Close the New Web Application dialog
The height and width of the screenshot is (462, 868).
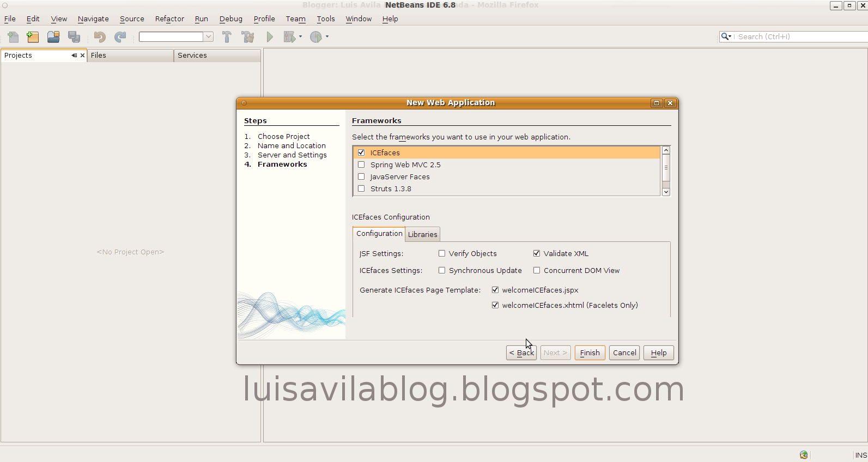(670, 103)
